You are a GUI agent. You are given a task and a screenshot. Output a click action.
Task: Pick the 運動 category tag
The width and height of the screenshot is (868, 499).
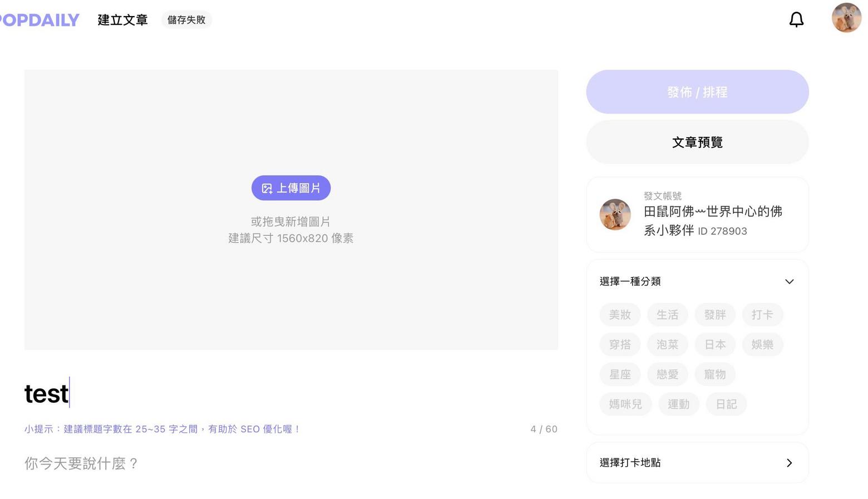coord(678,404)
